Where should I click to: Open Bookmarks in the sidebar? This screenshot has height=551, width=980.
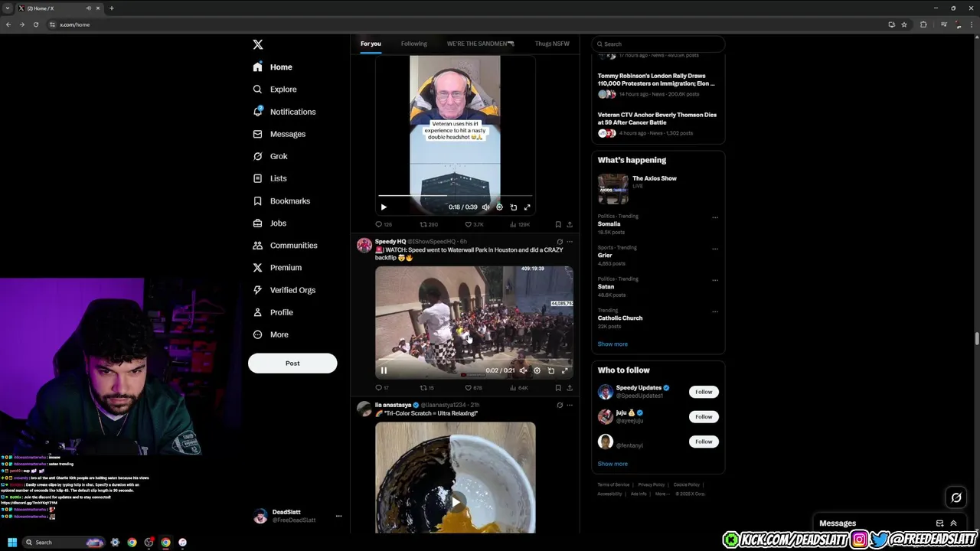(281, 201)
